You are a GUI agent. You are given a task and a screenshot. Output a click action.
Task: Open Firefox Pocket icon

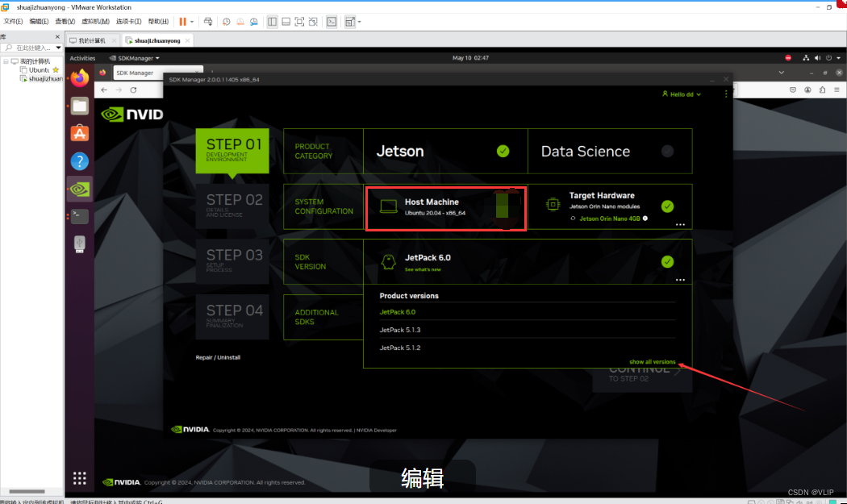coord(792,90)
